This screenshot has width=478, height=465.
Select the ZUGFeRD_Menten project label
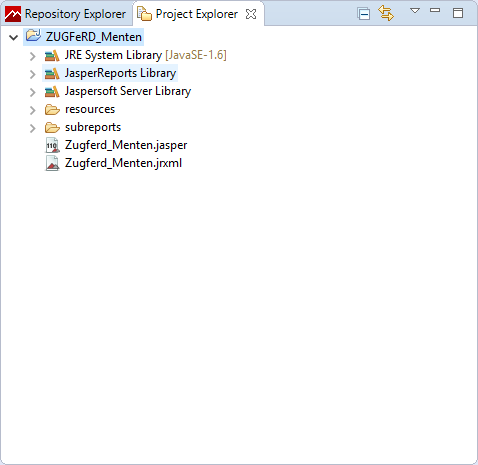tap(94, 37)
